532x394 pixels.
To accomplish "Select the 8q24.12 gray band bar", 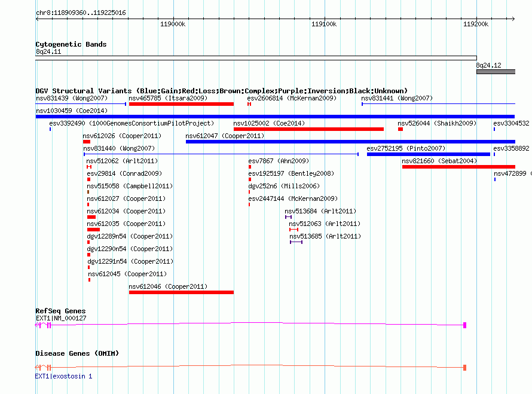I will click(496, 72).
